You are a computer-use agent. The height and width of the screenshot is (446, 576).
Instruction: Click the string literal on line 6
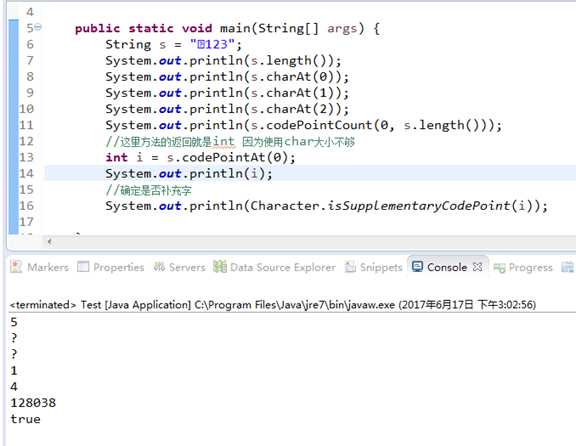pos(212,44)
